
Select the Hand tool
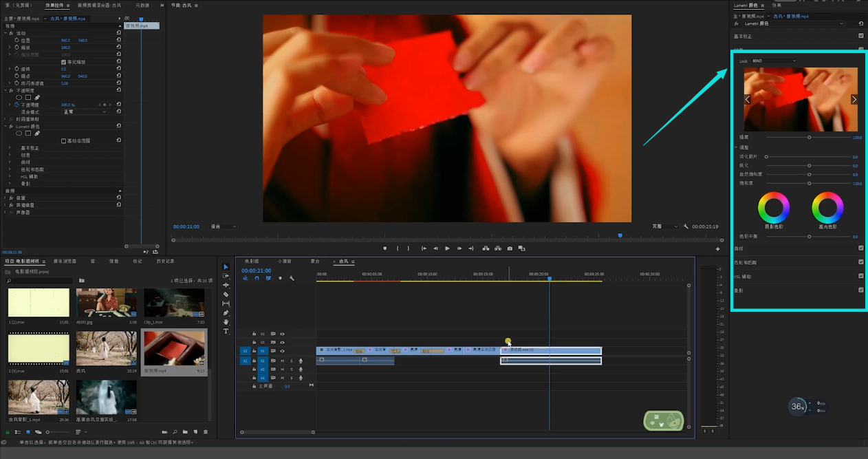coord(226,322)
